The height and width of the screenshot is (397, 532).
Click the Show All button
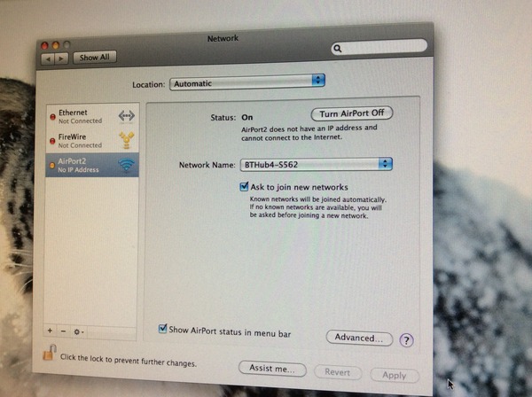click(95, 58)
